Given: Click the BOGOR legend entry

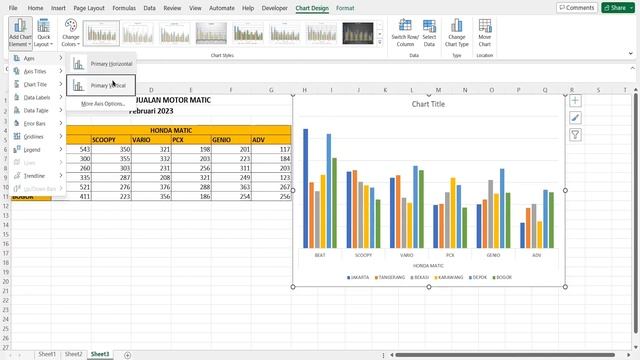Looking at the screenshot, I should pos(502,278).
